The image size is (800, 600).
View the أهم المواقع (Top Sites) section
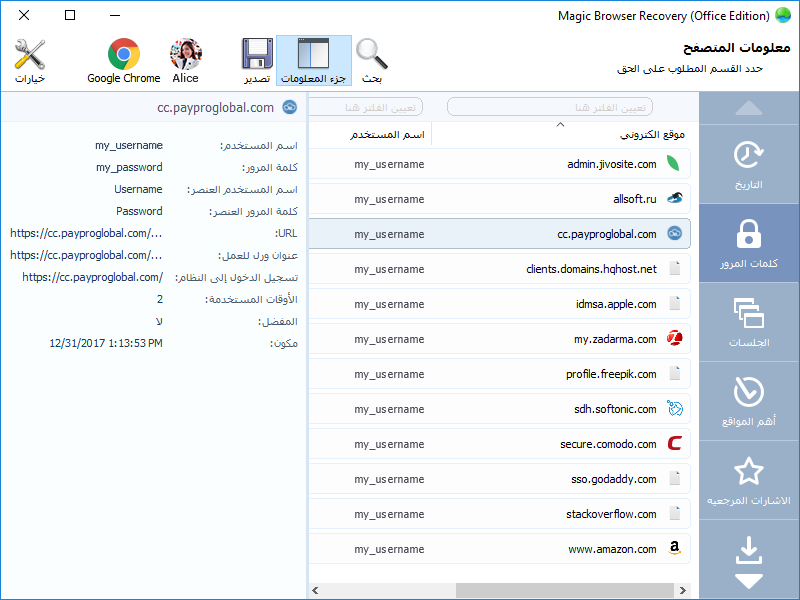point(748,400)
